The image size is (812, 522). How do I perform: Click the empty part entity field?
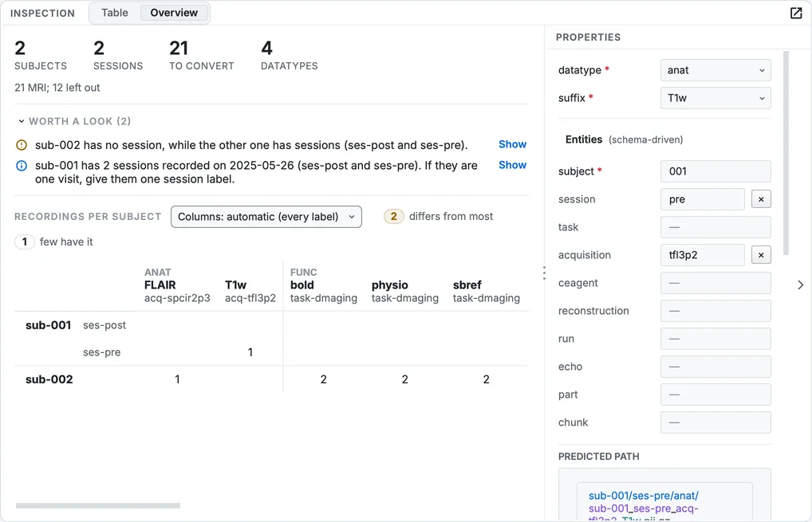click(715, 394)
